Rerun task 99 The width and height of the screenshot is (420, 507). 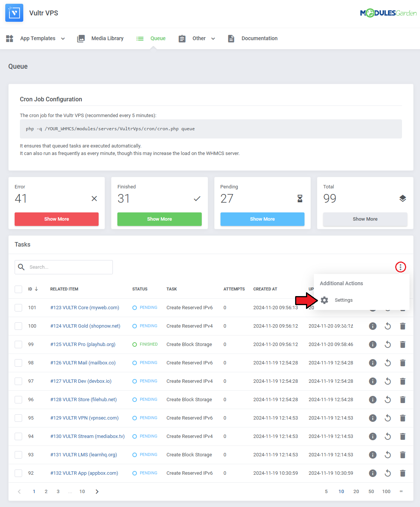point(388,345)
